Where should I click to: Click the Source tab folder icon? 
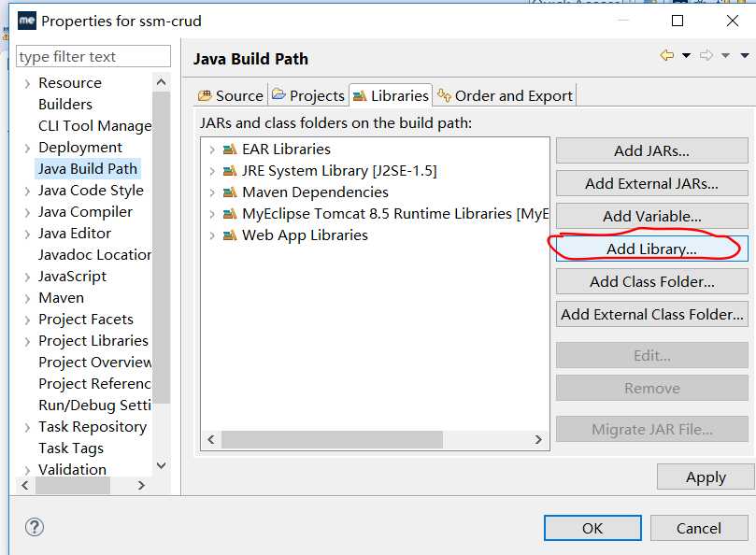pyautogui.click(x=205, y=95)
